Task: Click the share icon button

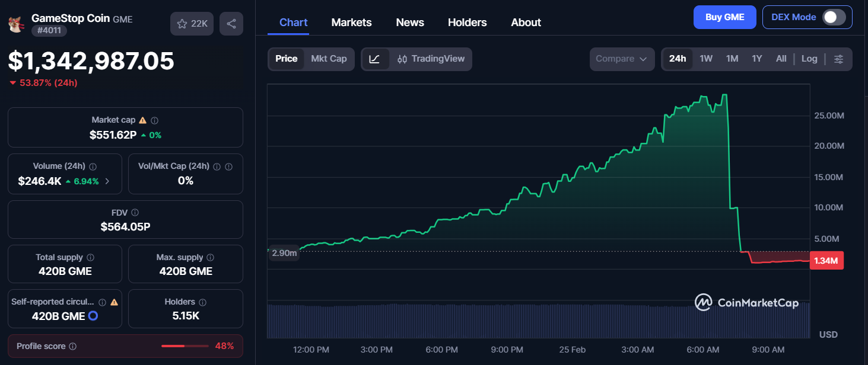Action: (x=231, y=24)
